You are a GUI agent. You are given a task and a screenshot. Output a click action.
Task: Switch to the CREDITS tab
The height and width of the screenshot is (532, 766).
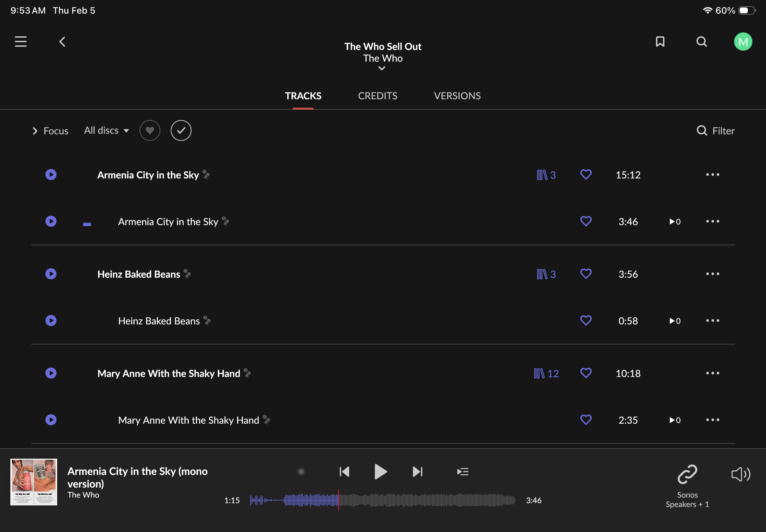[x=377, y=96]
